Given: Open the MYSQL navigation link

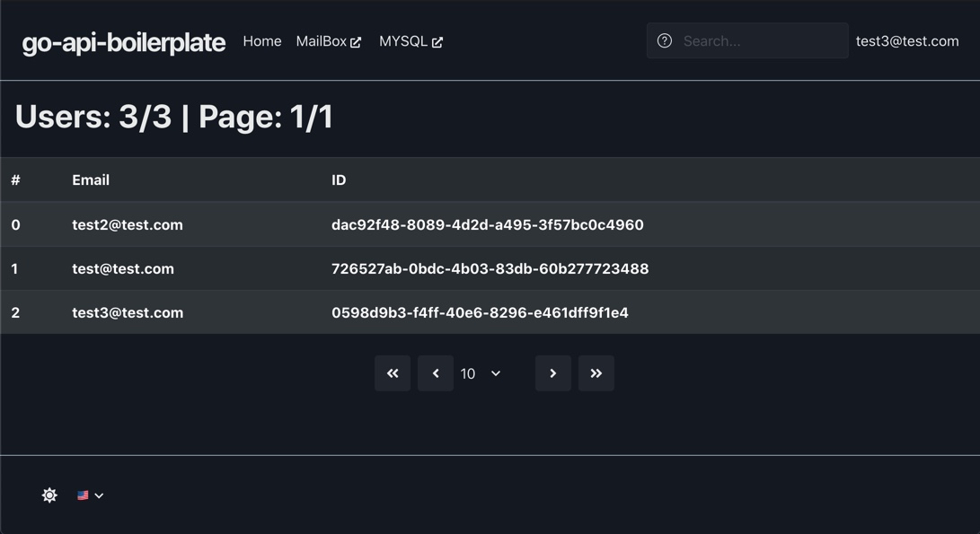Looking at the screenshot, I should tap(411, 41).
